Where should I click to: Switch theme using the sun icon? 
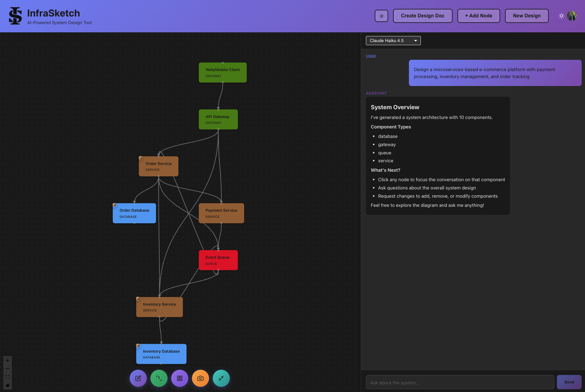561,16
